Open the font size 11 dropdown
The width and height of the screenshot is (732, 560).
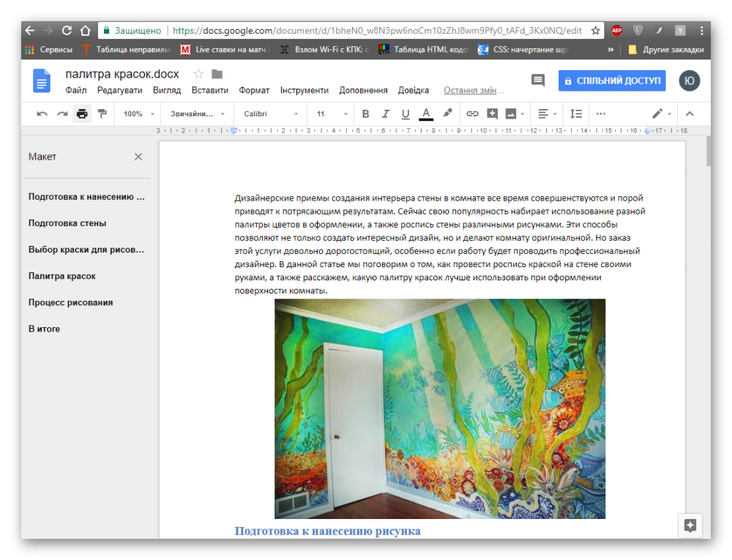pos(332,114)
